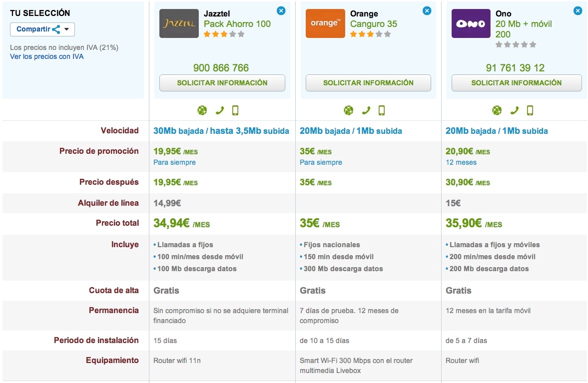
Task: Click the phone handset icon under Orange
Action: [366, 110]
